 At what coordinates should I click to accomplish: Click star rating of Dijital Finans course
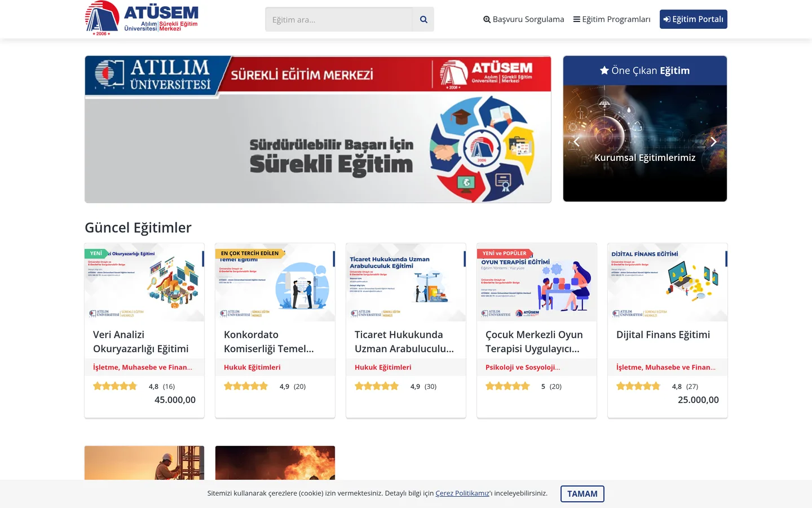(x=638, y=386)
